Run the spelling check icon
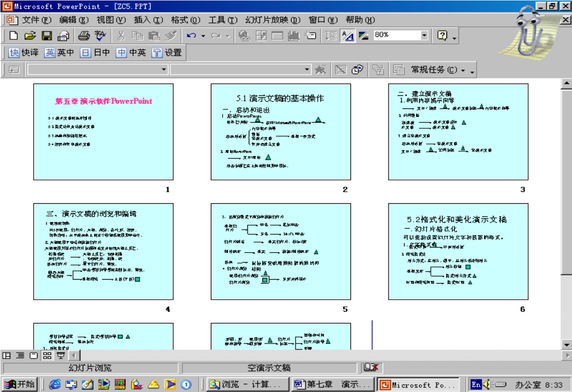 point(100,36)
